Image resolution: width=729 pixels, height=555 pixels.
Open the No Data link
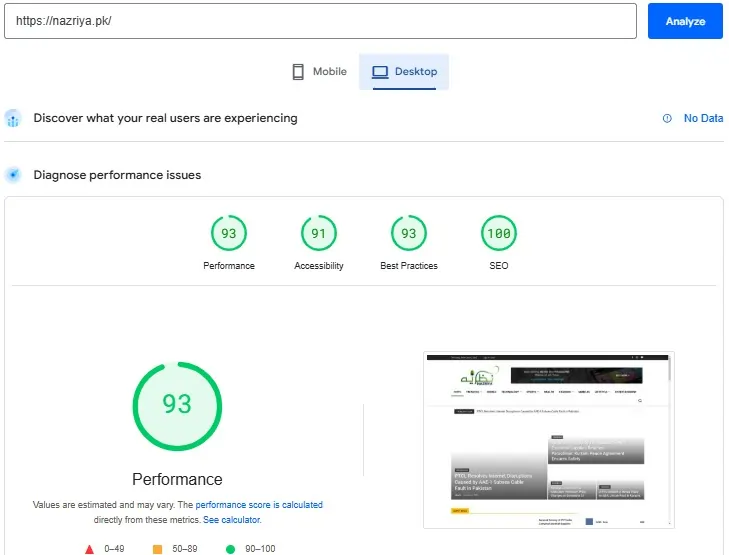[703, 119]
